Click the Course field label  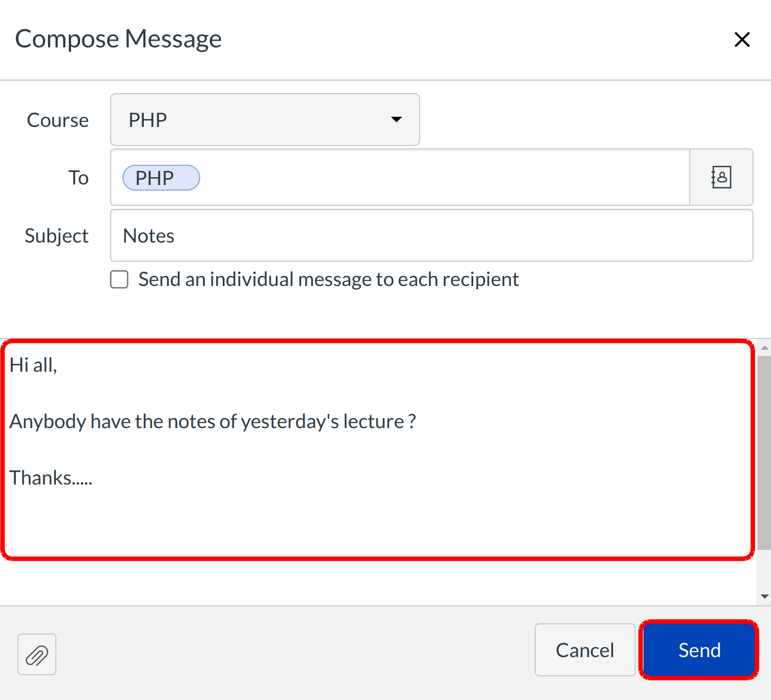tap(58, 120)
